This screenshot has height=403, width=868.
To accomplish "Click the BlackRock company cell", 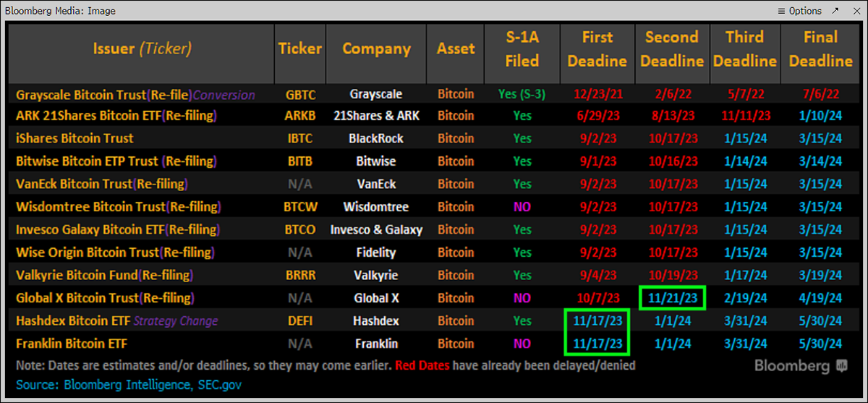I will pyautogui.click(x=376, y=138).
